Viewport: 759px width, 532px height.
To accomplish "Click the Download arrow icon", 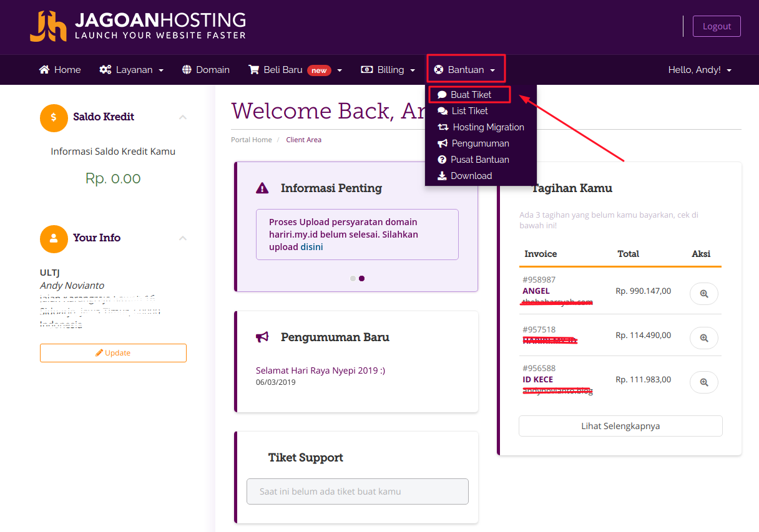I will coord(442,176).
